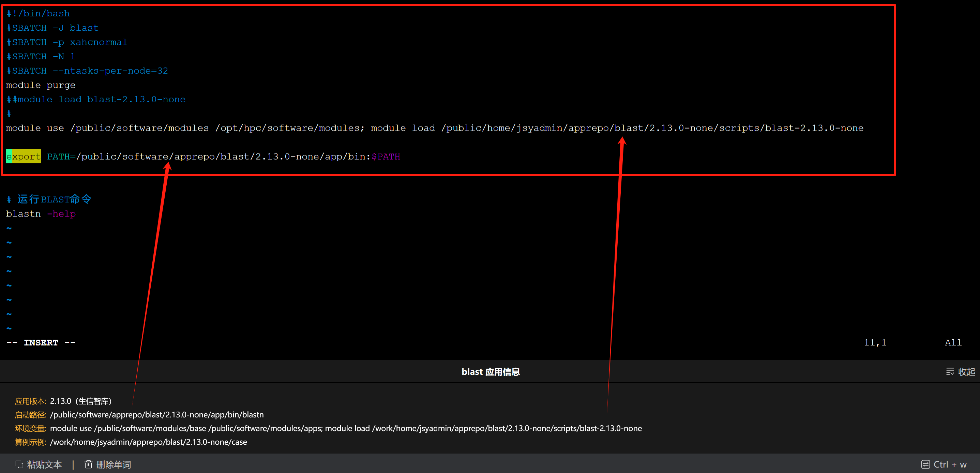Collapse the blast info panel via 收起
The height and width of the screenshot is (473, 980).
966,371
